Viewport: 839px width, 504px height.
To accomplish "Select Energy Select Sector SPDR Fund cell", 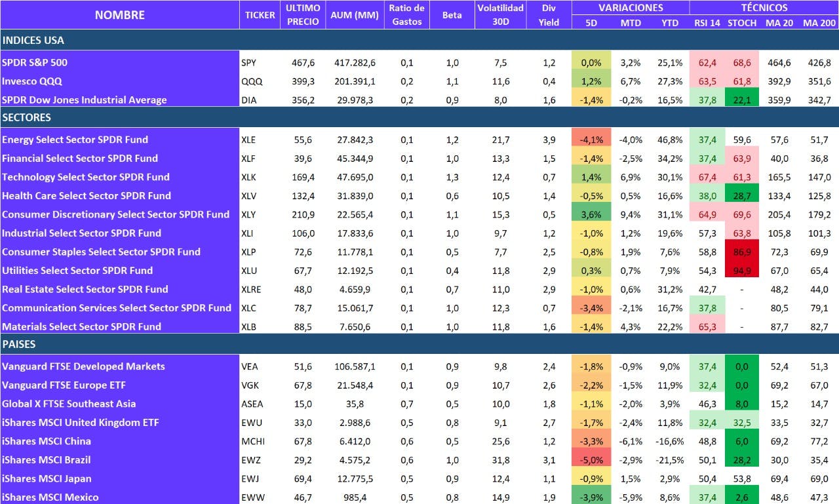I will point(120,139).
